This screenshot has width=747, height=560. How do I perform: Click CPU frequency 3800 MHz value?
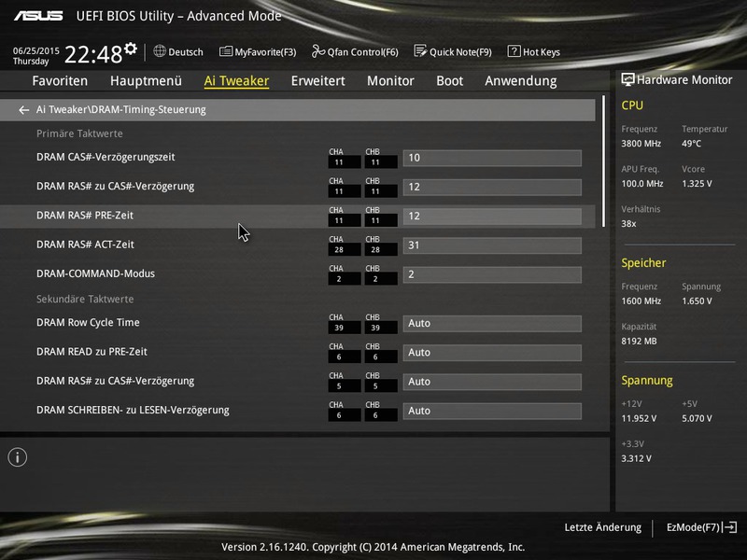pyautogui.click(x=641, y=144)
